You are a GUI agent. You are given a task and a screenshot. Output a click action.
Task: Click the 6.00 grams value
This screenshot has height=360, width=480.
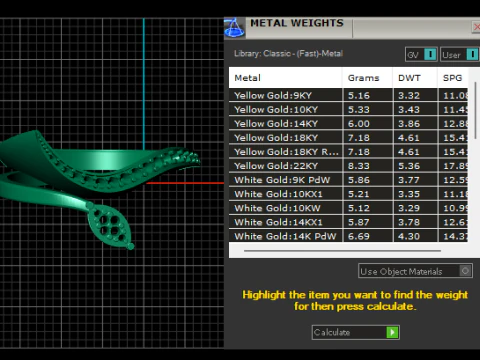click(x=359, y=124)
